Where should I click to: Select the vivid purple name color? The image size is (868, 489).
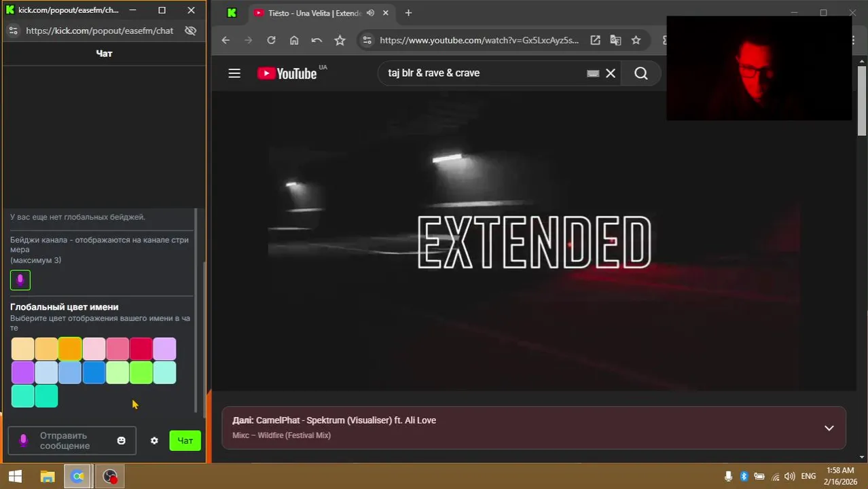[22, 373]
